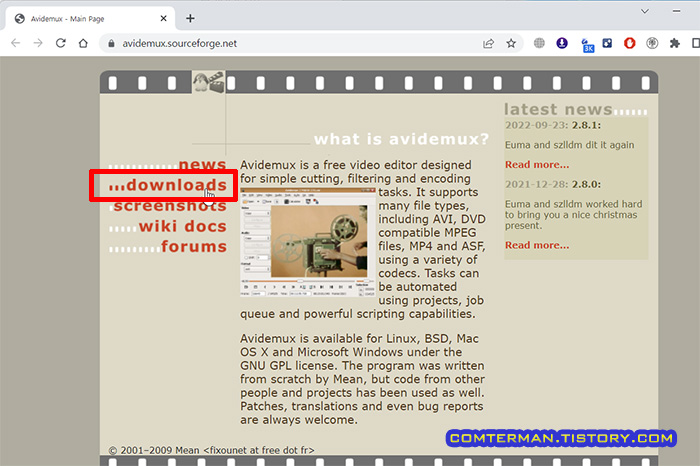
Task: Open the Extensions puzzle piece menu
Action: pyautogui.click(x=675, y=43)
